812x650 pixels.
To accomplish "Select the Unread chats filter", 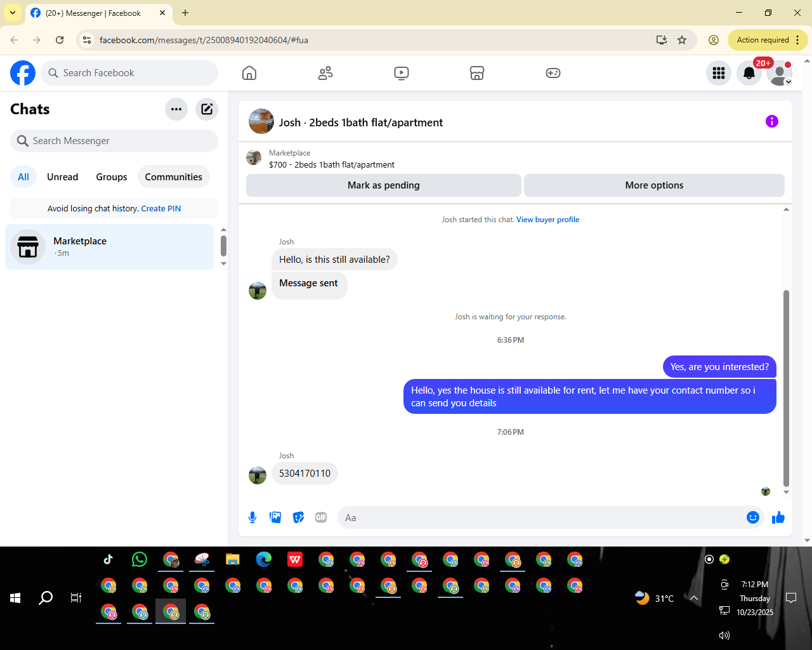I will point(63,177).
